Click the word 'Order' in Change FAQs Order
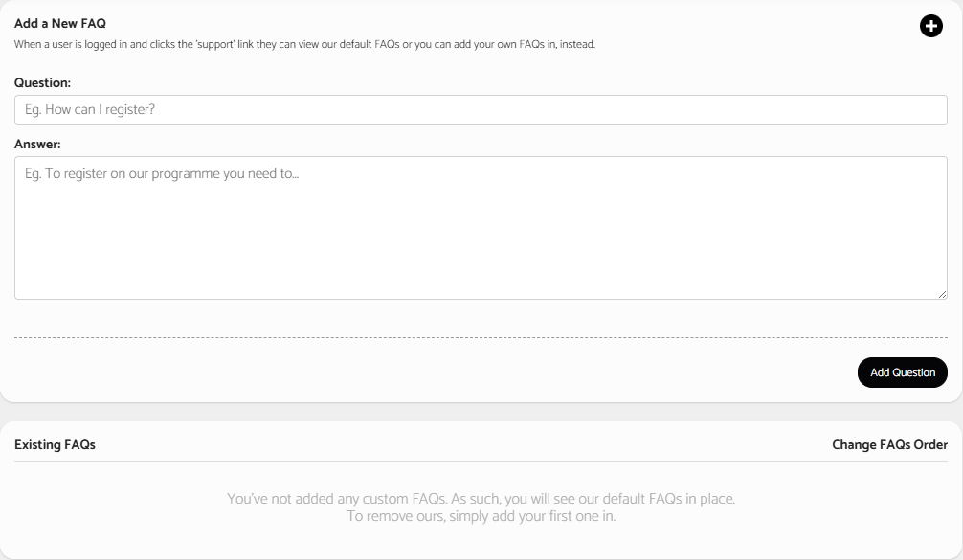Screen dimensions: 963x560 click(x=930, y=444)
